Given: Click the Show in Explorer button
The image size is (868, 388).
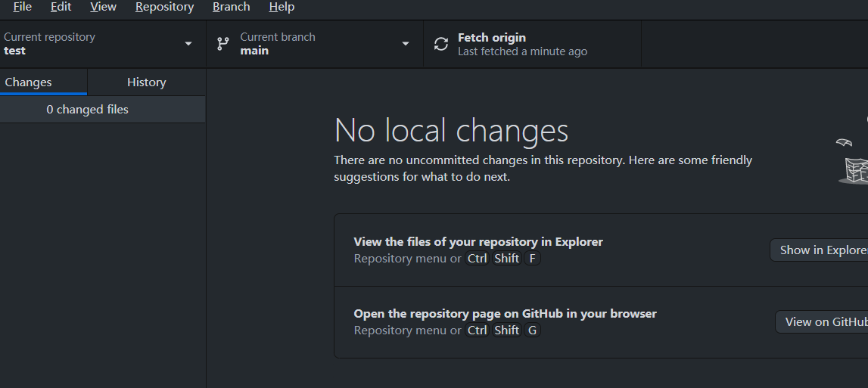Looking at the screenshot, I should pyautogui.click(x=820, y=250).
